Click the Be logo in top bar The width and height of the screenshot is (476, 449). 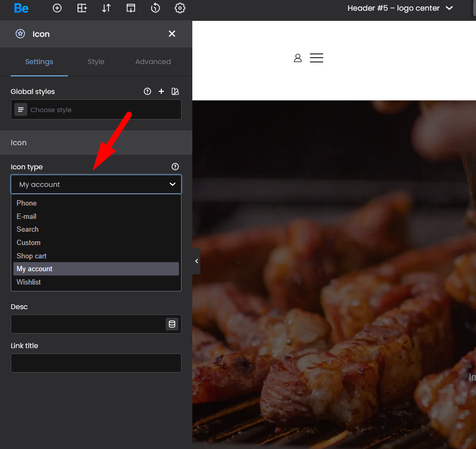[21, 8]
